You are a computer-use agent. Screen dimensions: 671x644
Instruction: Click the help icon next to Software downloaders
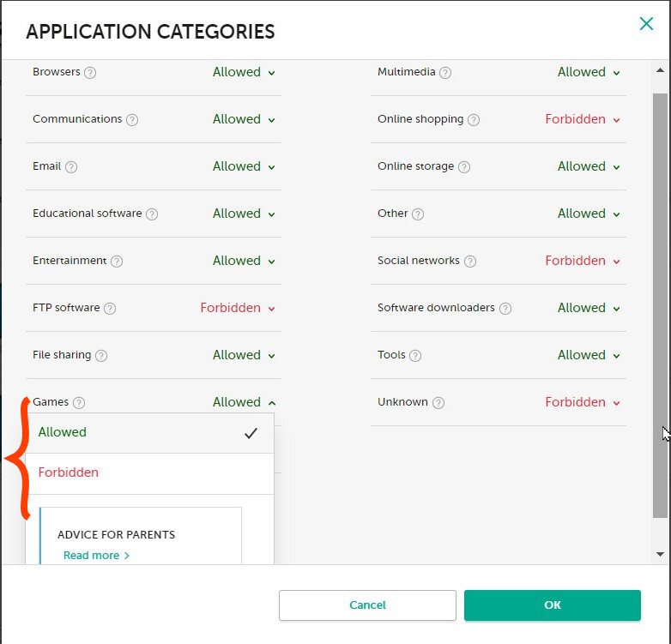[x=505, y=309]
